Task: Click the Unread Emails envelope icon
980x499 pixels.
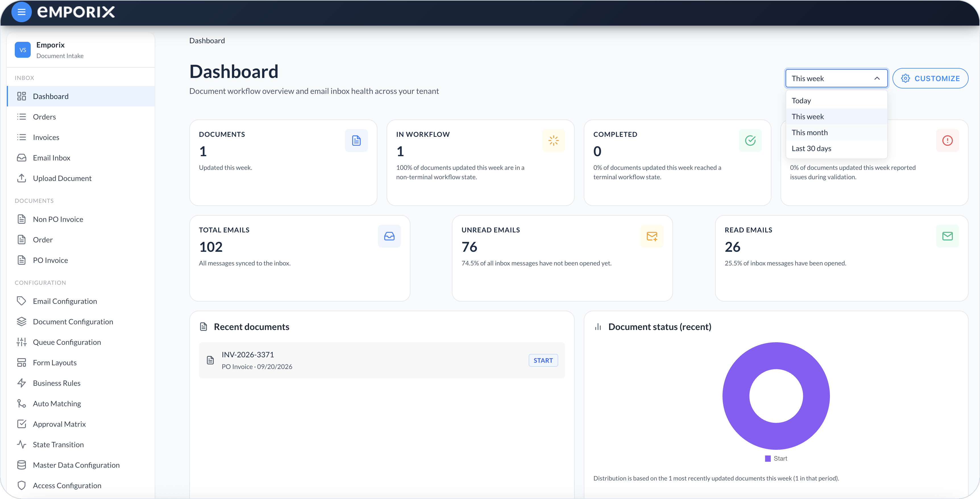Action: pyautogui.click(x=652, y=236)
